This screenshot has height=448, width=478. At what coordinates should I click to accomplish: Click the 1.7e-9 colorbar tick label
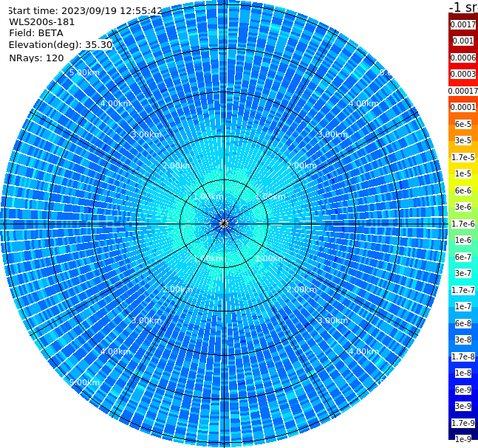[463, 423]
